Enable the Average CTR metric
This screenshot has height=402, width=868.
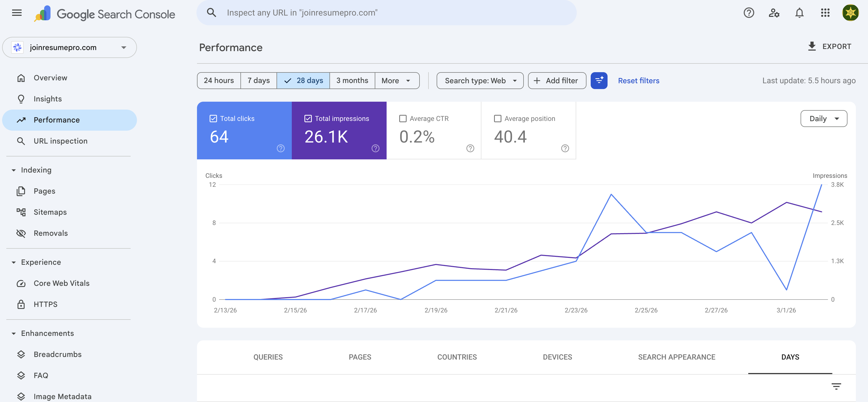403,118
